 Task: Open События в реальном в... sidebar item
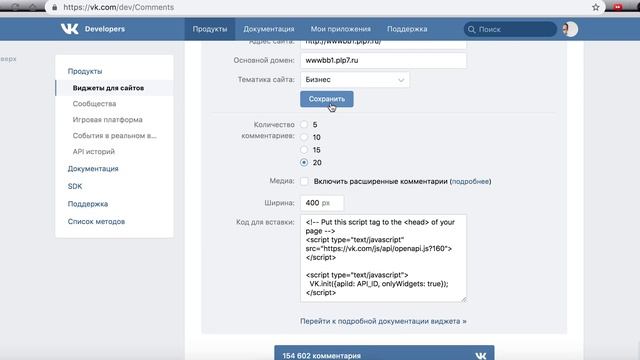(x=114, y=136)
